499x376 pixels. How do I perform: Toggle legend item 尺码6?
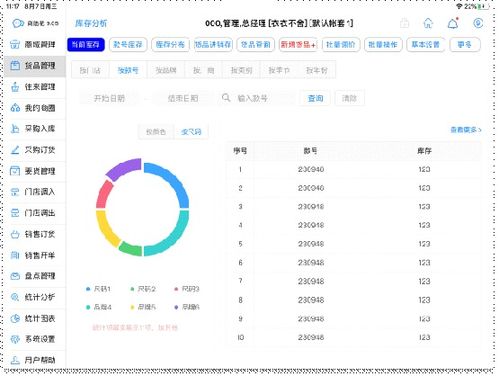pyautogui.click(x=187, y=307)
